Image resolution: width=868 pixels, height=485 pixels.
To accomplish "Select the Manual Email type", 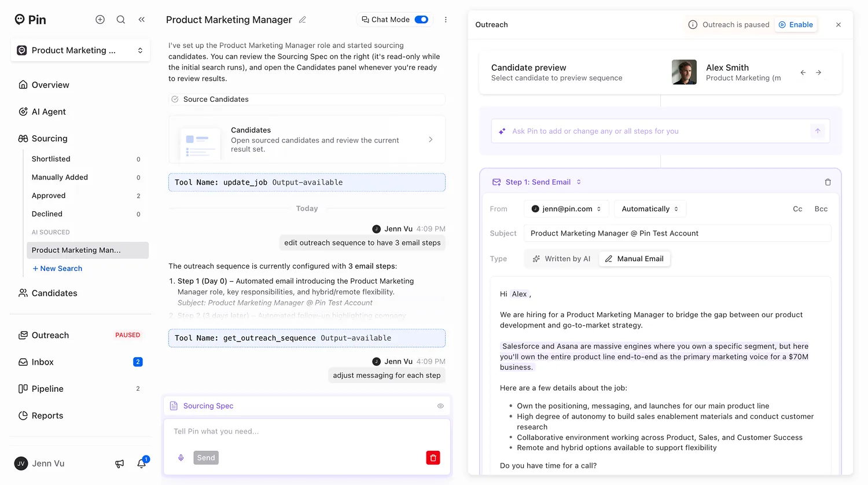I will point(634,259).
